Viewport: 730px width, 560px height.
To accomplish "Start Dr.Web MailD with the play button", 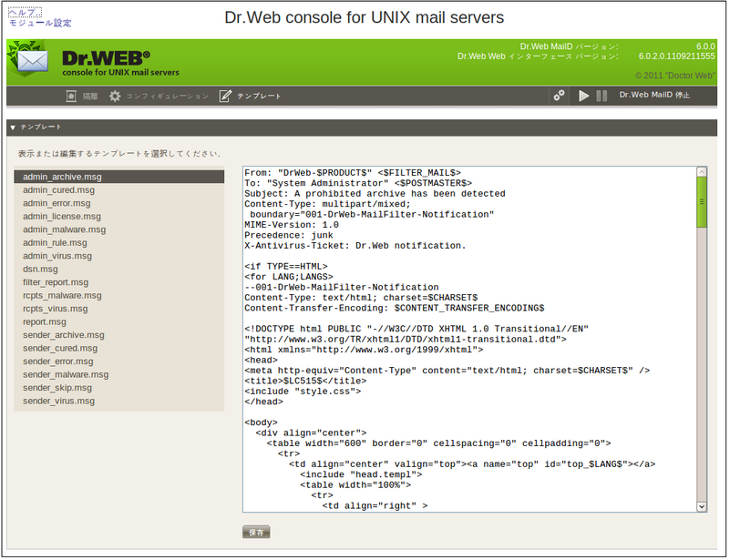I will [583, 96].
